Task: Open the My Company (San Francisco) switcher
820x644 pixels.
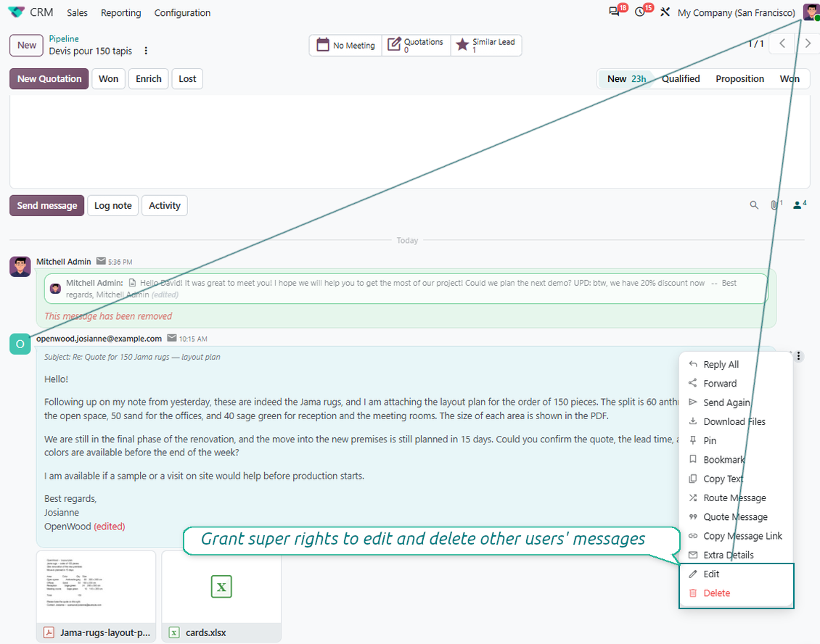Action: tap(737, 12)
